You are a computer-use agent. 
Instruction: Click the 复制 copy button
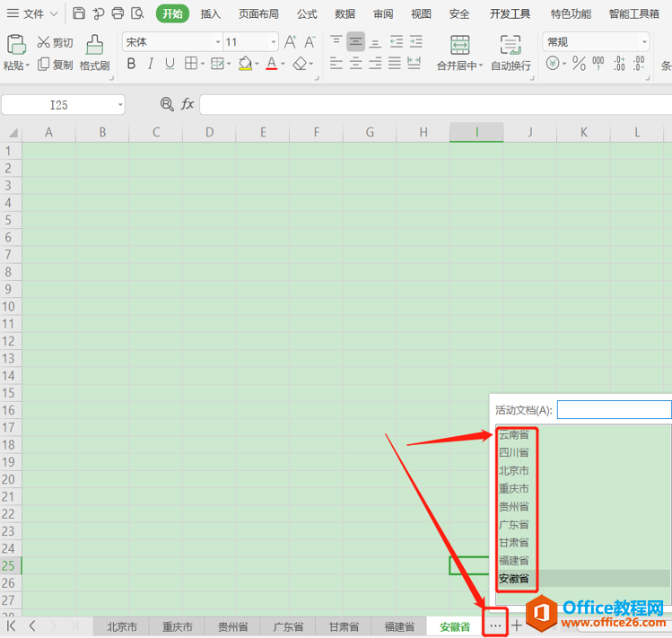[55, 65]
